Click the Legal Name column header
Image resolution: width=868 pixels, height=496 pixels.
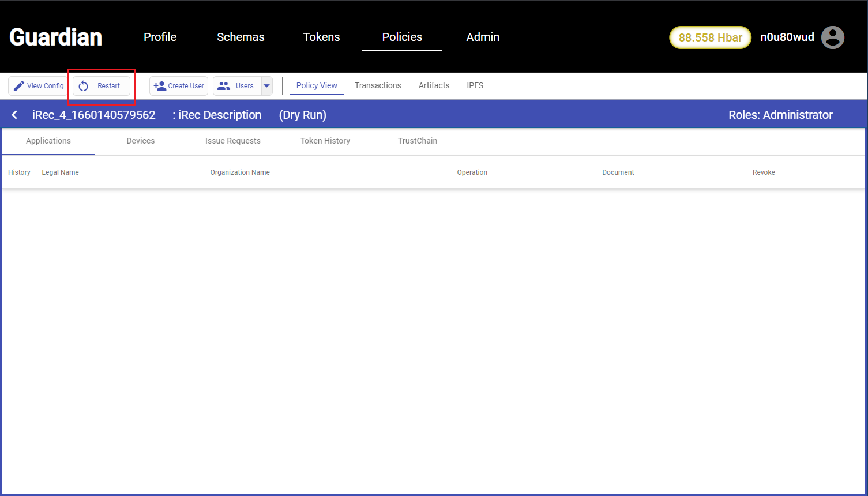tap(60, 172)
